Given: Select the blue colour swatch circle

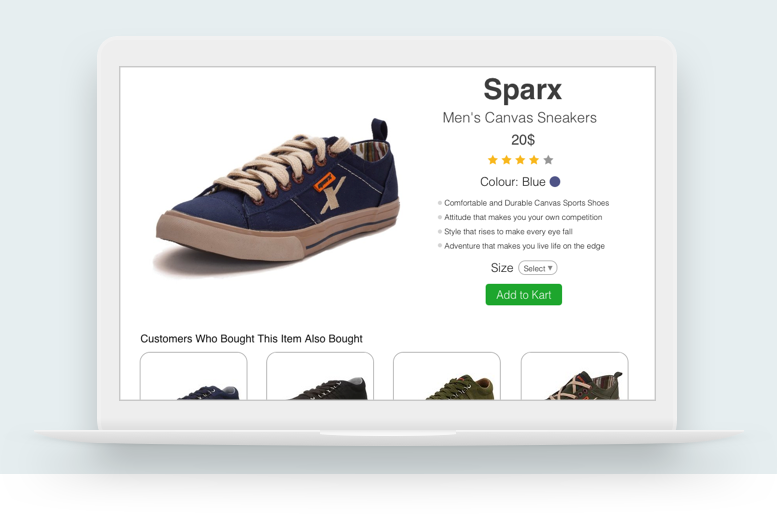Looking at the screenshot, I should [x=555, y=181].
